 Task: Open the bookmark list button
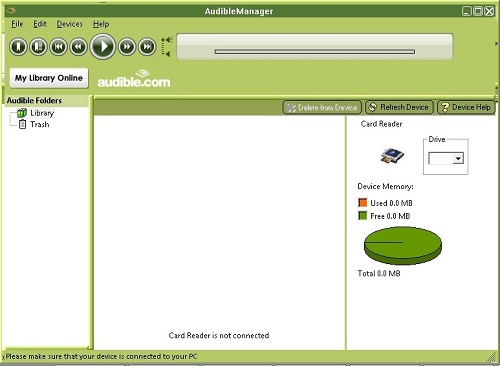tap(38, 46)
